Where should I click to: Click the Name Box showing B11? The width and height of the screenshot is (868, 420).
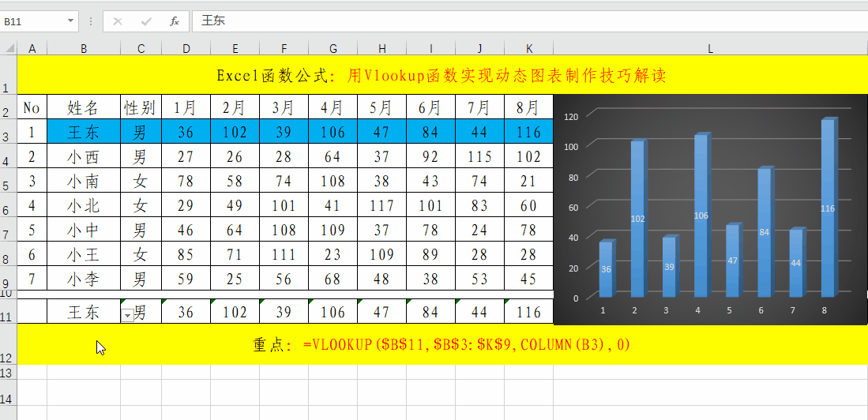[x=34, y=21]
